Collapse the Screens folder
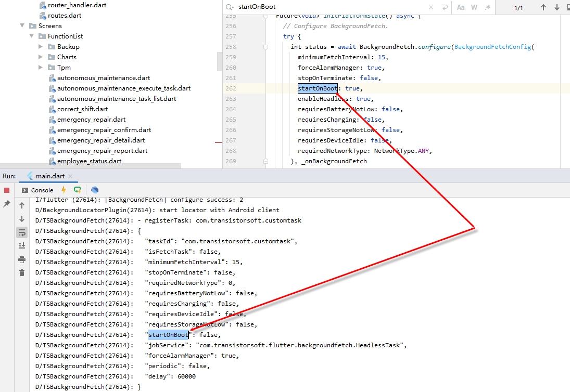Viewport: 570px width, 392px height. [x=22, y=26]
